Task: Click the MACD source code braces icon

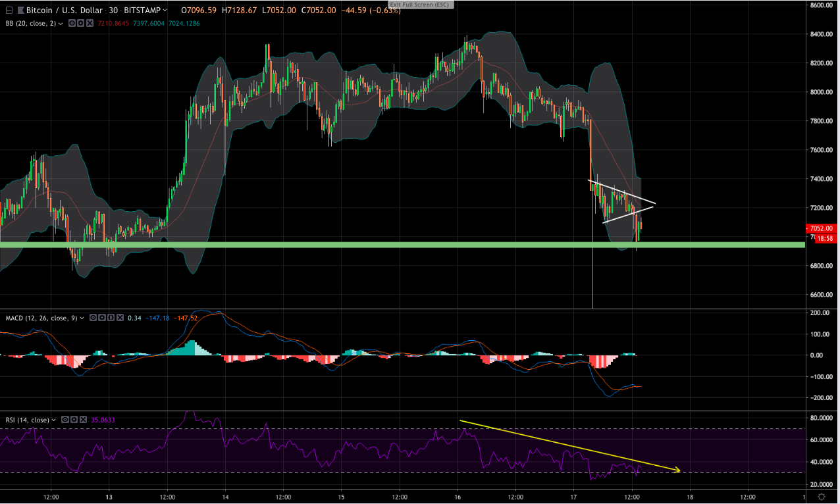Action: coord(111,318)
